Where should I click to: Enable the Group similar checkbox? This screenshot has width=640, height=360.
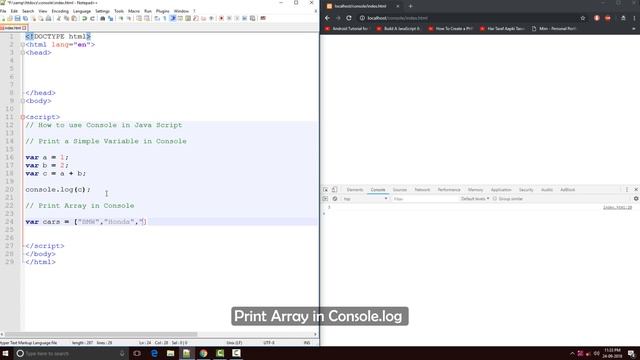[x=495, y=199]
